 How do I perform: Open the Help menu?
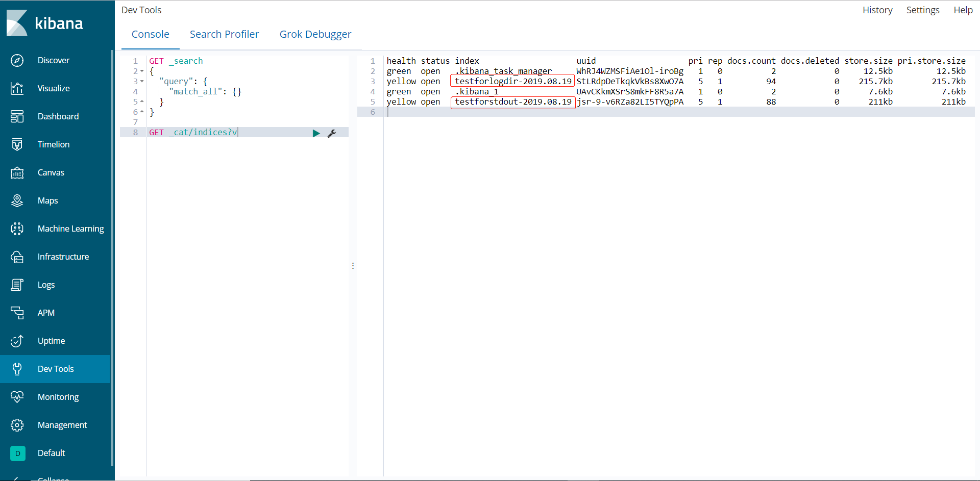[963, 10]
